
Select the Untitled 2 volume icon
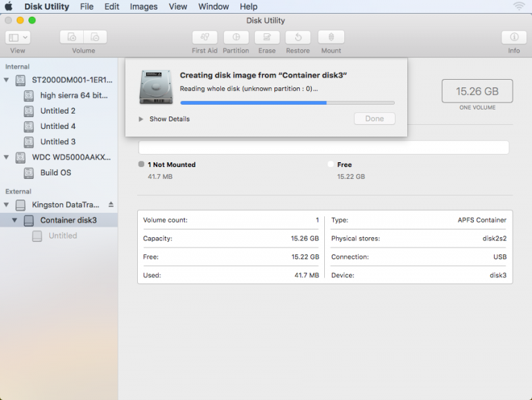click(29, 111)
